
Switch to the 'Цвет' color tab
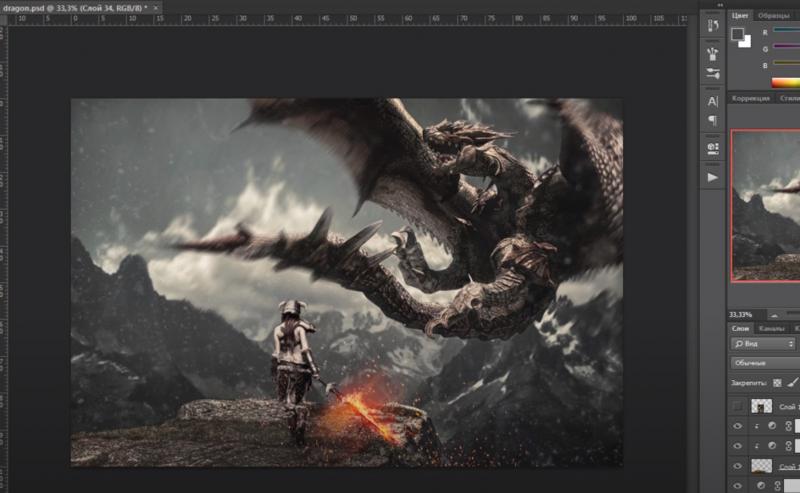click(740, 15)
